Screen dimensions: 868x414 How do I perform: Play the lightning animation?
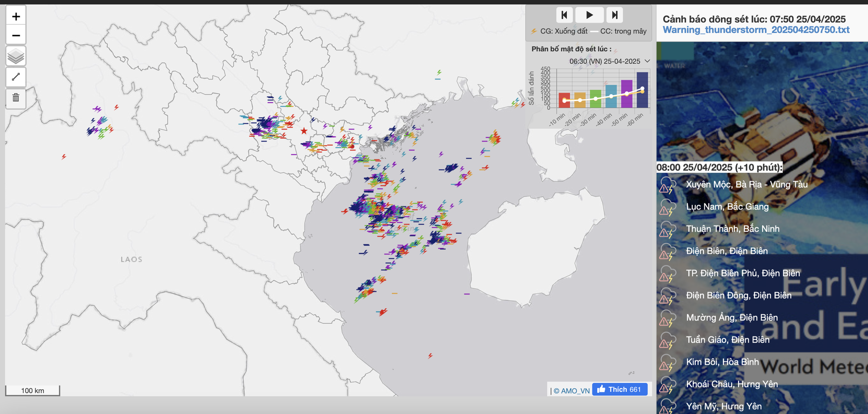(589, 15)
